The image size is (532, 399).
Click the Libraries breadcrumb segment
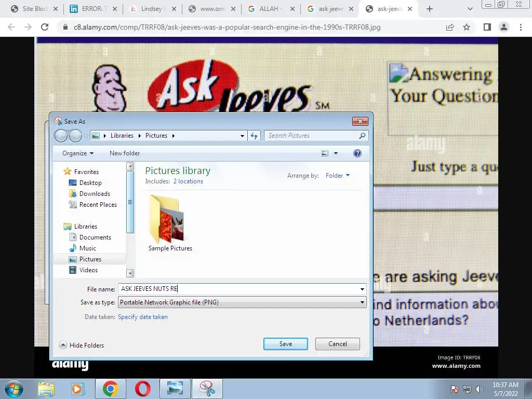pyautogui.click(x=122, y=136)
